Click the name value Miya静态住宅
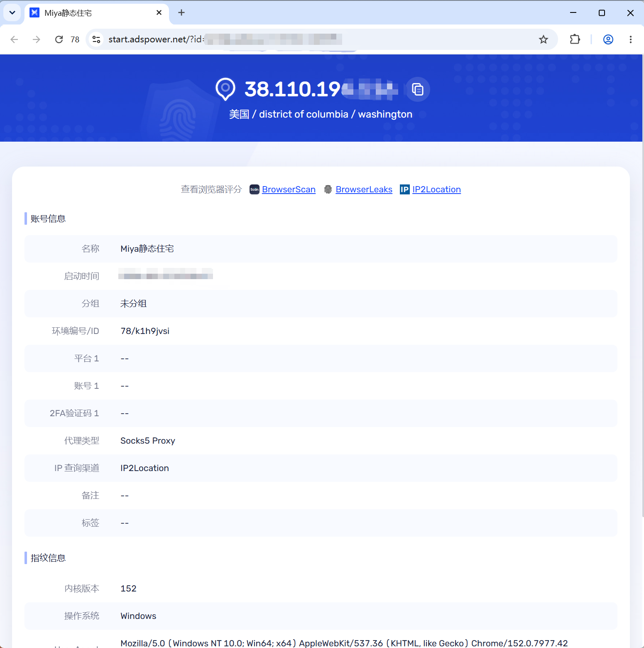Screen dimensions: 644x648 pos(147,249)
